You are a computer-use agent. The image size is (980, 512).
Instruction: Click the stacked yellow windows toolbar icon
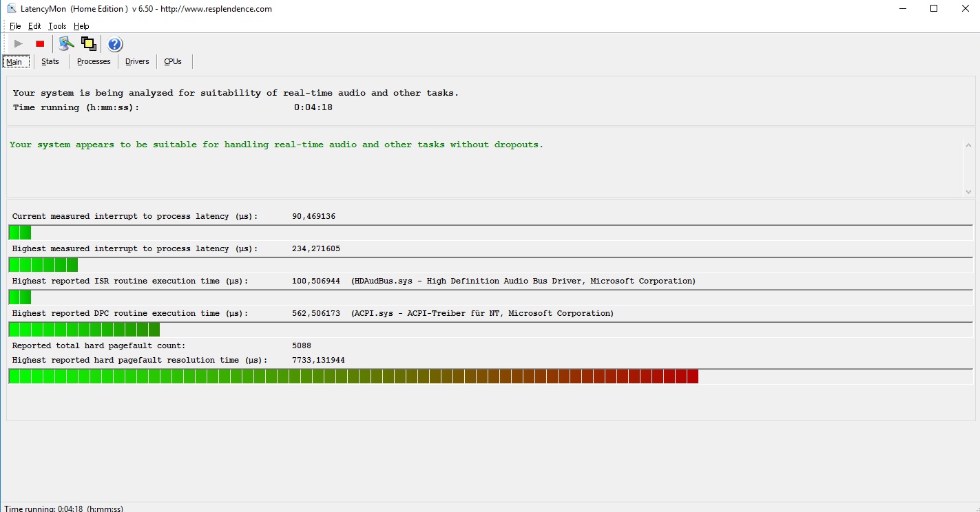(x=88, y=44)
